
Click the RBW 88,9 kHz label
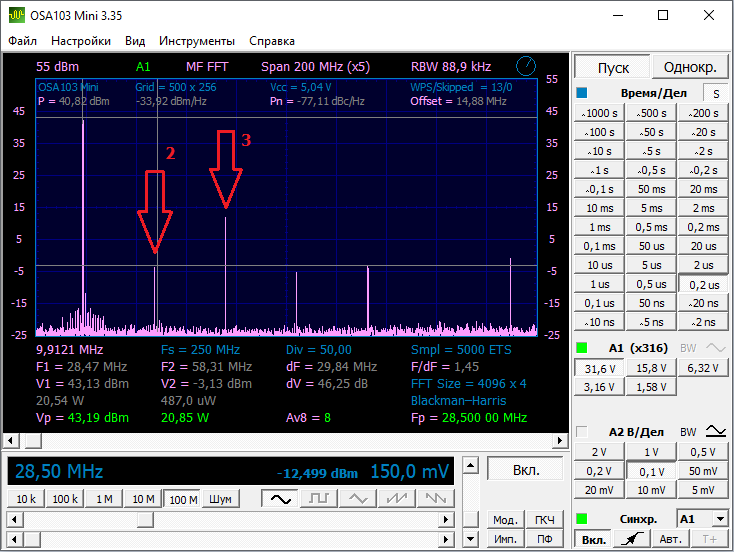pyautogui.click(x=451, y=66)
